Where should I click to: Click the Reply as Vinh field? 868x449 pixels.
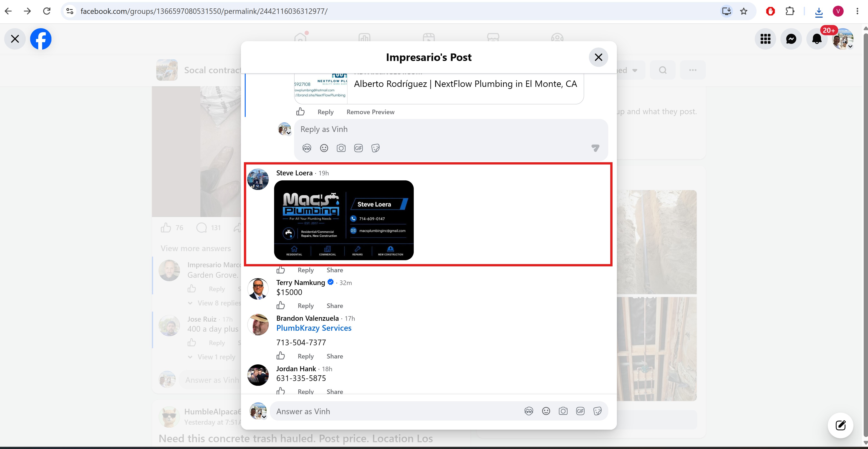pos(451,129)
